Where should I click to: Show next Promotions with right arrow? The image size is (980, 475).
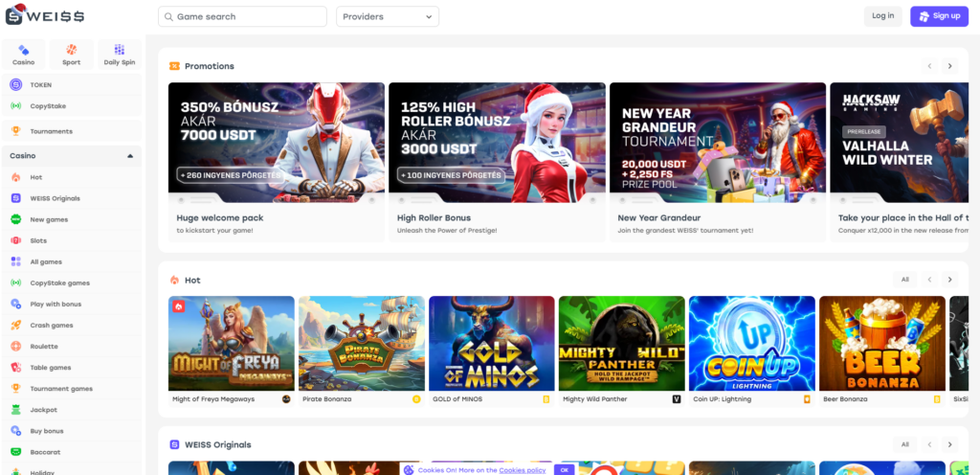pos(950,66)
